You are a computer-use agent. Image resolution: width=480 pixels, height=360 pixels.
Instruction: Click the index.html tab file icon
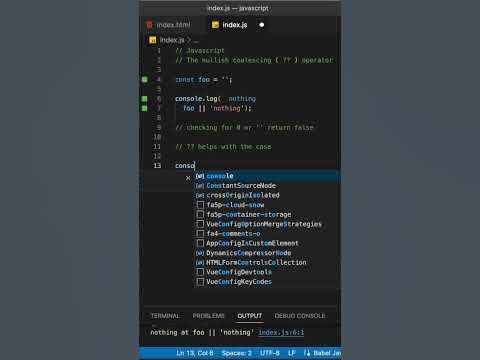[x=149, y=25]
